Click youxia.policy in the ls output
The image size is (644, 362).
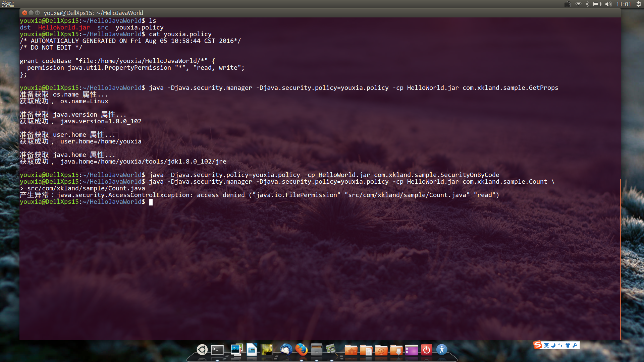tap(140, 27)
